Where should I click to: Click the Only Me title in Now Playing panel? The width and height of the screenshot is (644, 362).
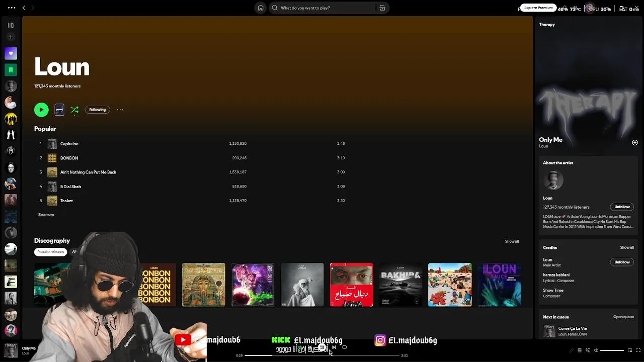coord(550,140)
